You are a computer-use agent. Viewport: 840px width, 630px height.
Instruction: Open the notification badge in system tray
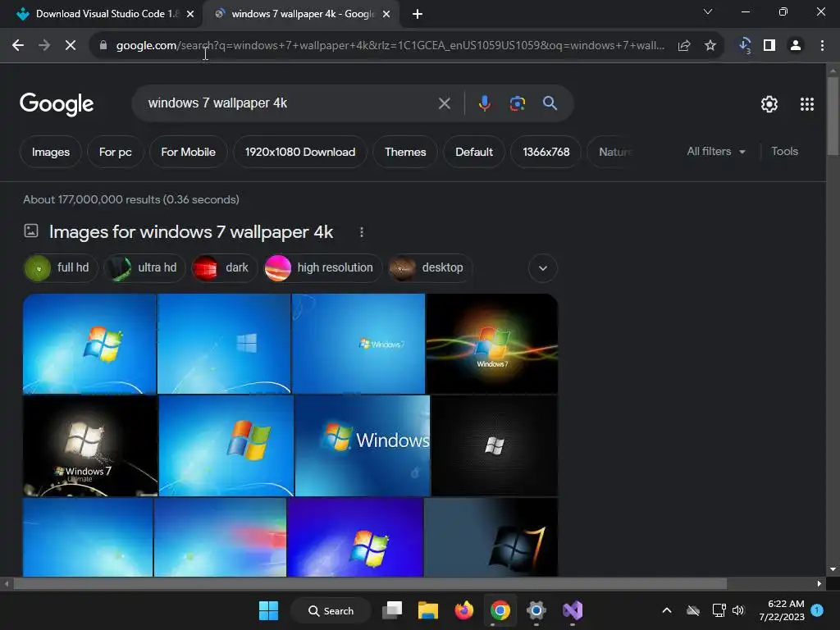(x=817, y=610)
